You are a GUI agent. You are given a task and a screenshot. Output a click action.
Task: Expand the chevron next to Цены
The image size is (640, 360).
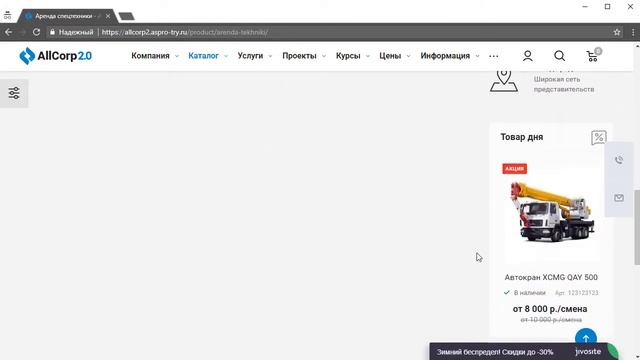[408, 56]
